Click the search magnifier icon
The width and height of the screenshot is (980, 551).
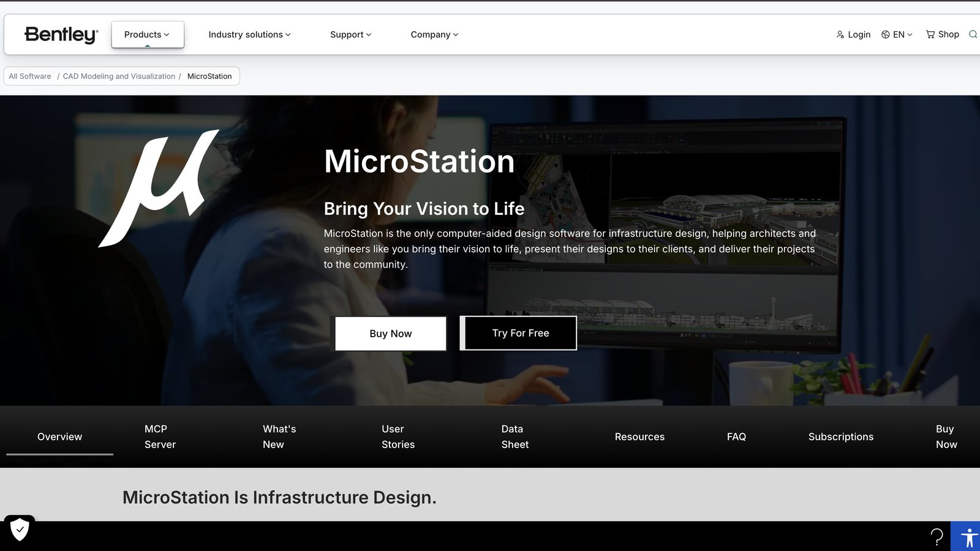tap(973, 34)
